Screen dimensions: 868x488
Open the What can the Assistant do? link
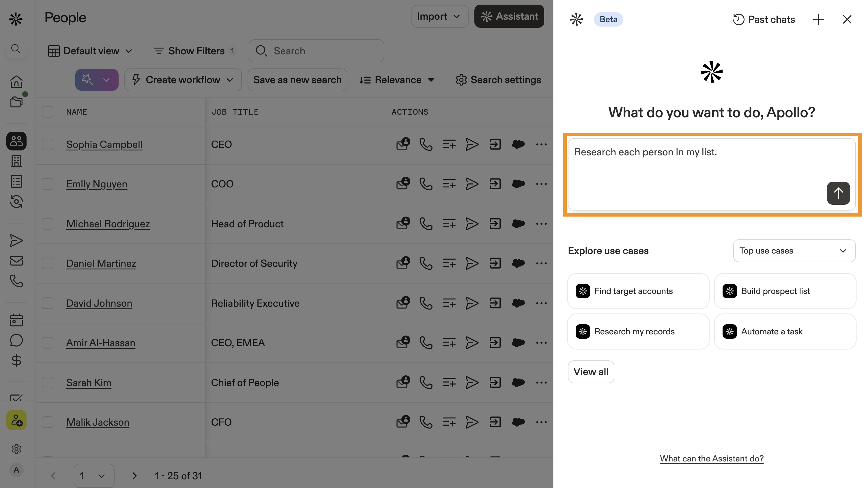pos(711,458)
